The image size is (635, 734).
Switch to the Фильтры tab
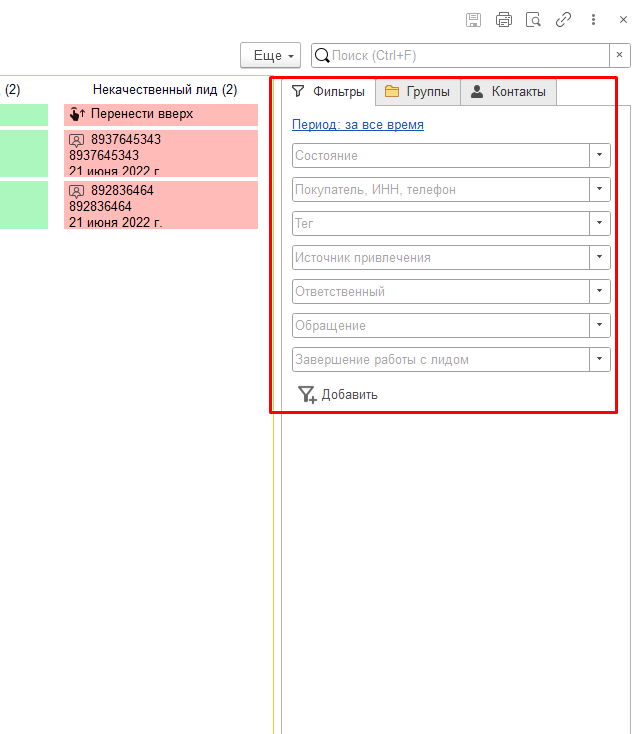328,92
